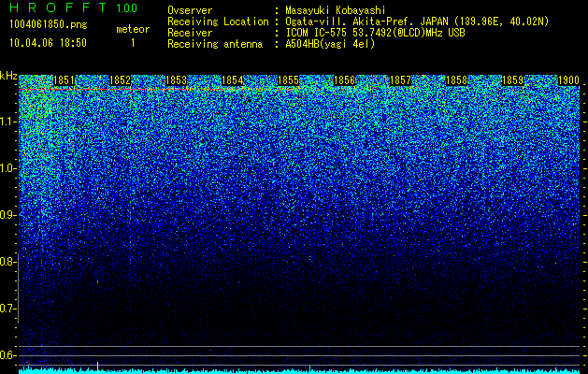
Task: Click the date 10.04.06 18:50
Action: click(x=48, y=43)
